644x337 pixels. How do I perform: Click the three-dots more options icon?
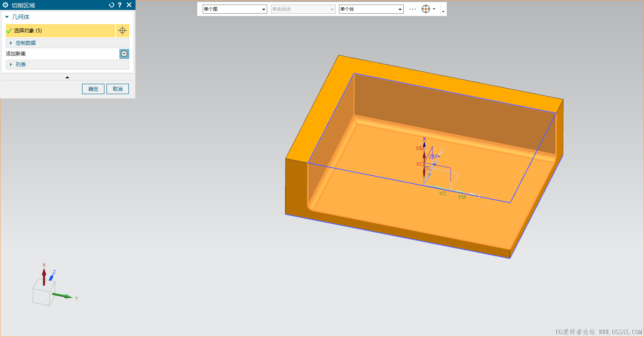[412, 9]
